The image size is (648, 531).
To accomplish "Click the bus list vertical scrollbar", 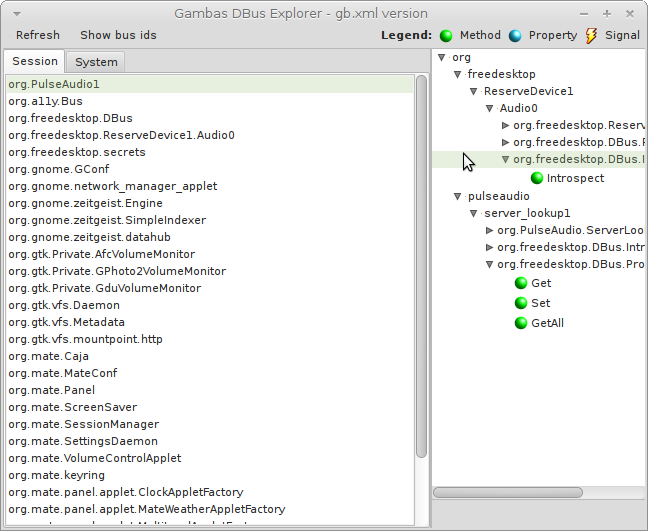I will pos(421,267).
